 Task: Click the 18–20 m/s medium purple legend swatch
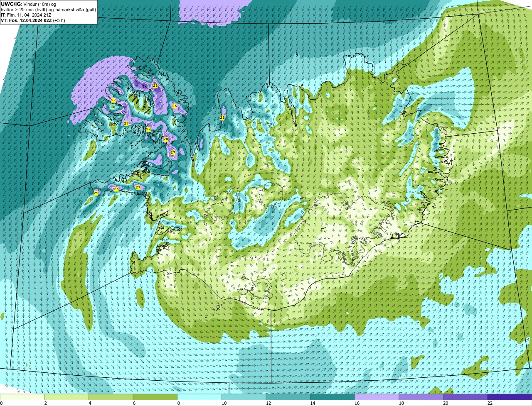pos(421,397)
